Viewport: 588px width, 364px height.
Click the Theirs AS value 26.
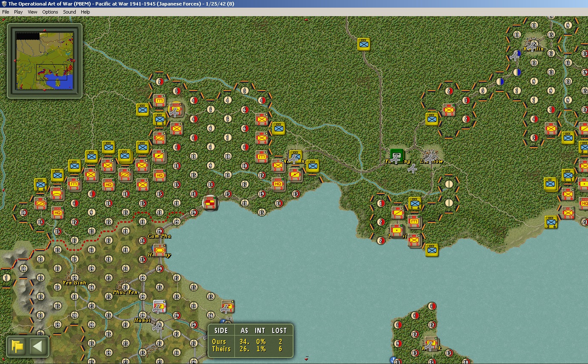245,349
